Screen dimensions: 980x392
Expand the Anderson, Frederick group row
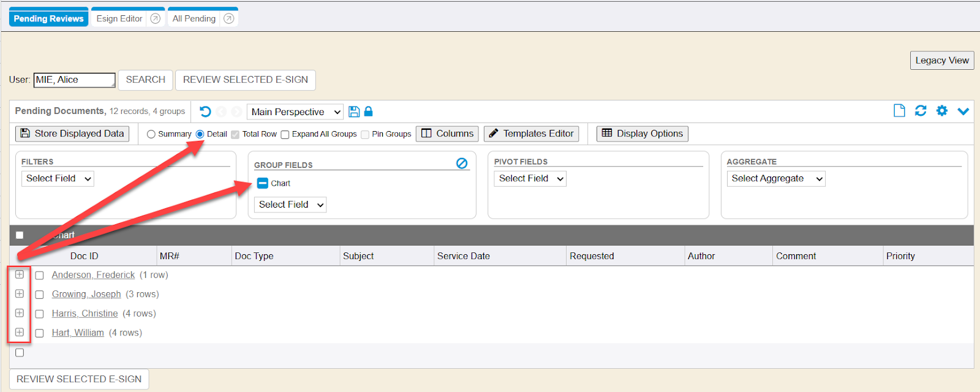point(20,274)
